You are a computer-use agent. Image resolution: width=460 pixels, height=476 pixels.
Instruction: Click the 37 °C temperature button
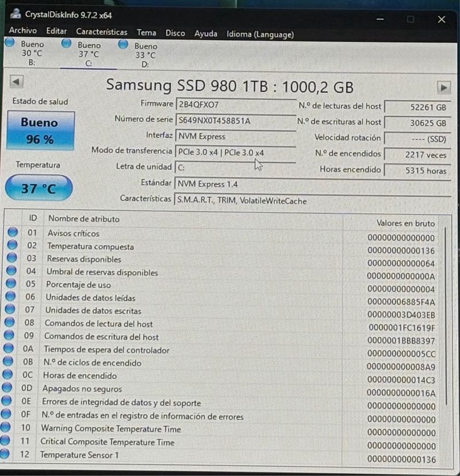39,188
